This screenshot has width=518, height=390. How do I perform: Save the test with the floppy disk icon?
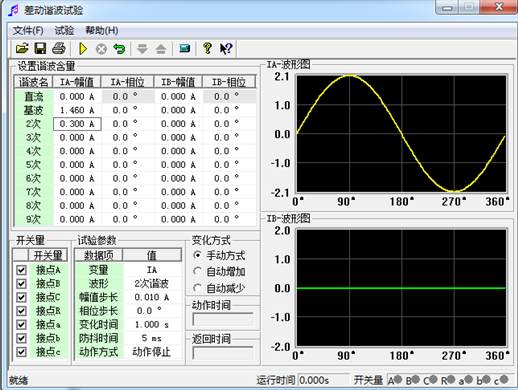(x=40, y=49)
